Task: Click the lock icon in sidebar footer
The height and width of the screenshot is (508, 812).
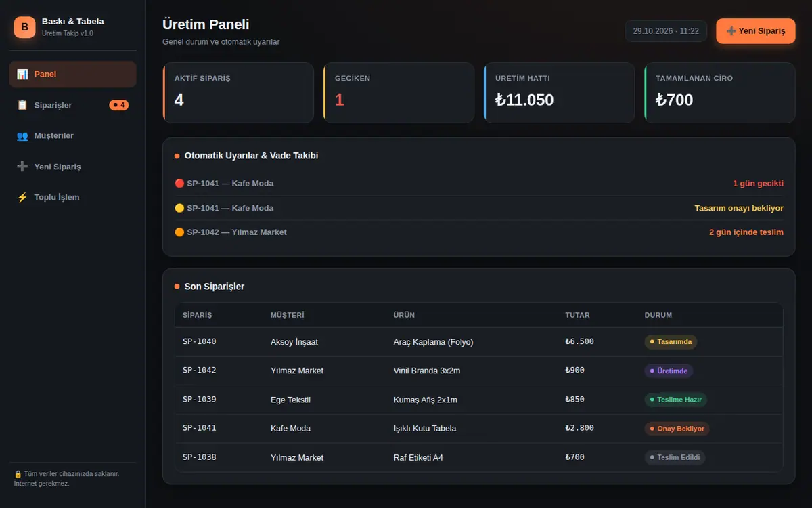Action: coord(18,474)
